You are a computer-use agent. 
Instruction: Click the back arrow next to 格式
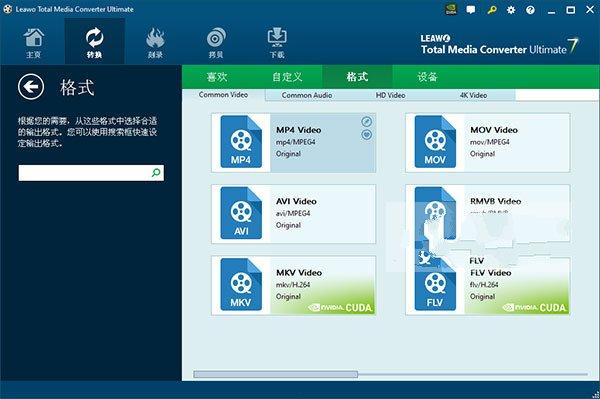[31, 87]
